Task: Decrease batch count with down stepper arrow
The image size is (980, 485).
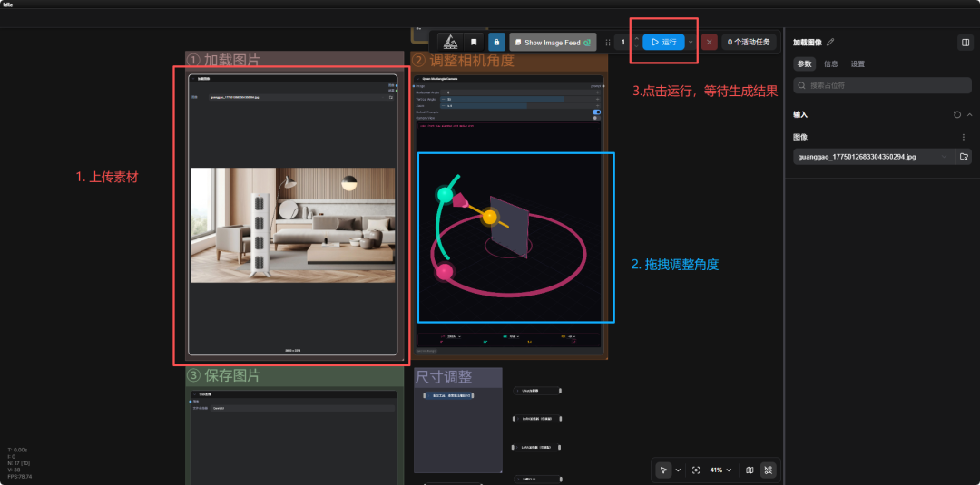Action: [636, 46]
